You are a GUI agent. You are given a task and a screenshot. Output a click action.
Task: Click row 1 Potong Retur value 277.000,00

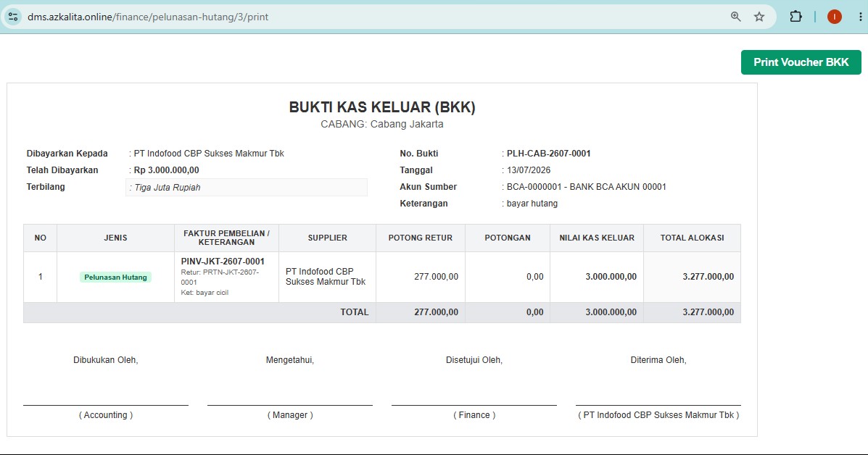pyautogui.click(x=437, y=277)
